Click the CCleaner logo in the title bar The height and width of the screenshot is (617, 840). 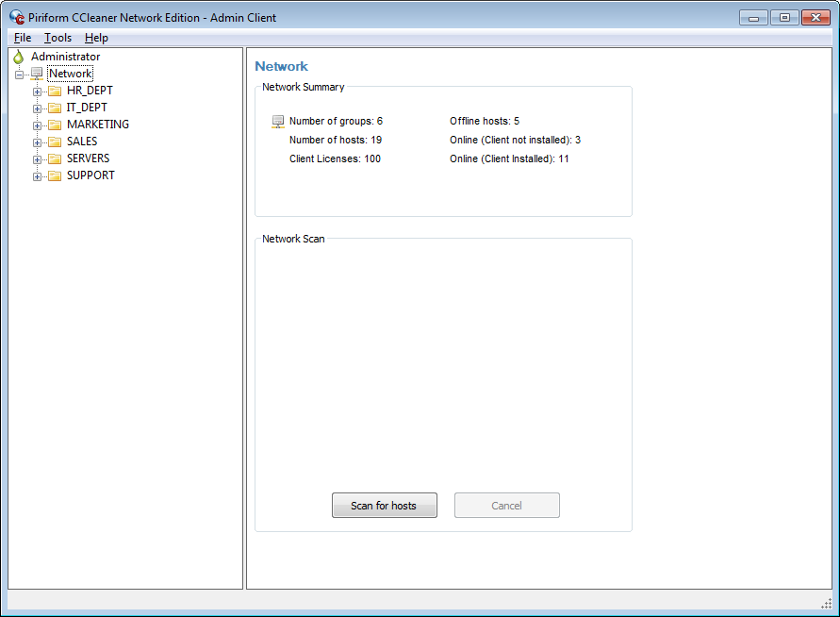point(17,17)
